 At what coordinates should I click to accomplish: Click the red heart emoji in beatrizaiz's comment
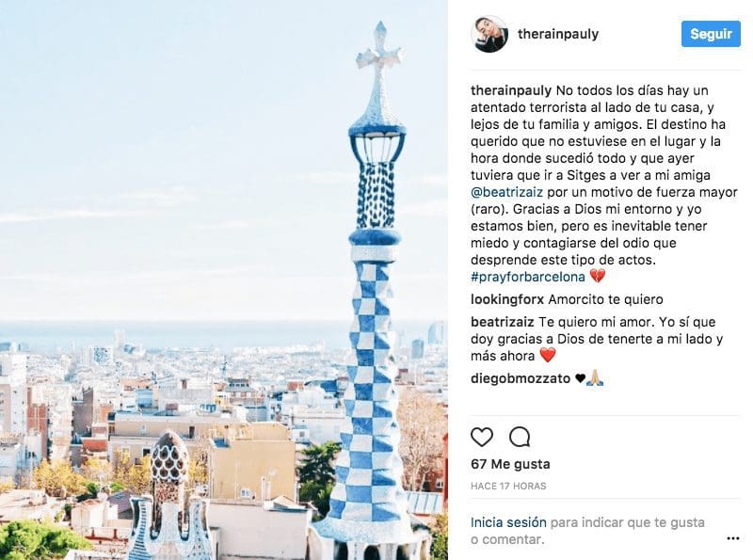(x=548, y=356)
